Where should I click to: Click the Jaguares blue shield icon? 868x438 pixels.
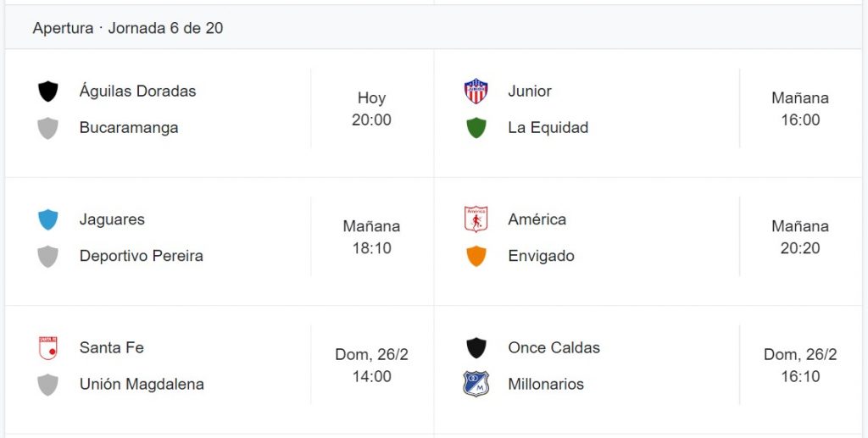[x=47, y=219]
